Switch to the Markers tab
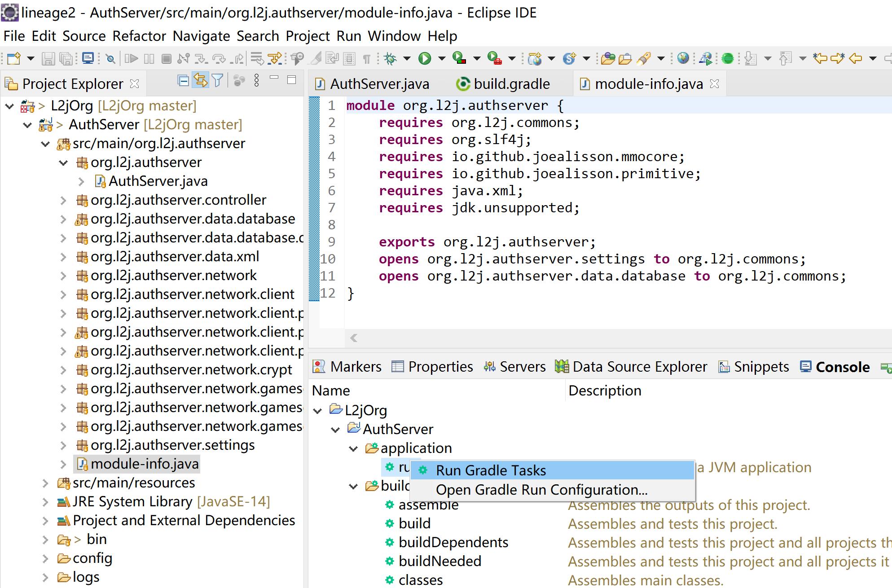Viewport: 892px width, 588px height. pyautogui.click(x=347, y=367)
